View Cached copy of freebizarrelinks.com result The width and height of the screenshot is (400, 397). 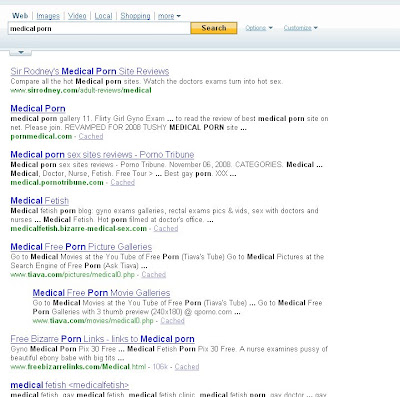(187, 367)
